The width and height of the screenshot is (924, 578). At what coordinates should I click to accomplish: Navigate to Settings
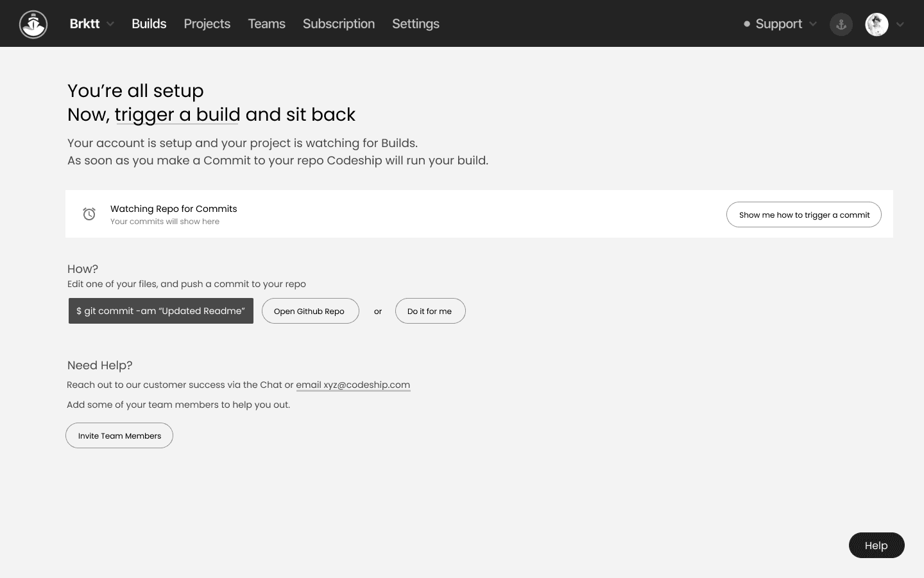click(416, 24)
